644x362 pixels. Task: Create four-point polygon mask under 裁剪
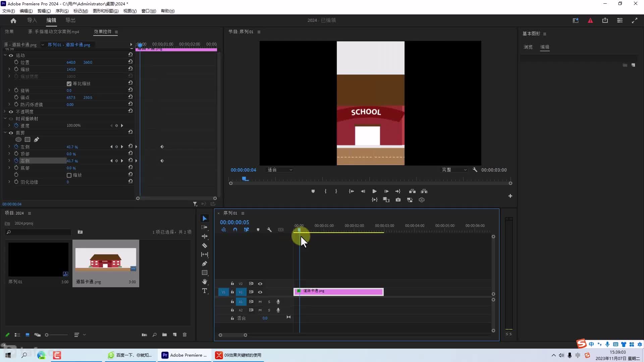[28, 139]
